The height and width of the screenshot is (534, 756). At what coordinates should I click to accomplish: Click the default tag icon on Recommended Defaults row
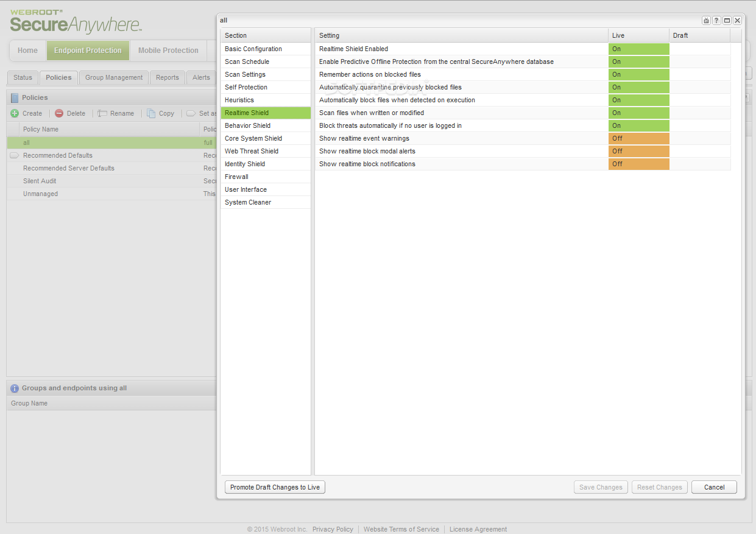(15, 155)
